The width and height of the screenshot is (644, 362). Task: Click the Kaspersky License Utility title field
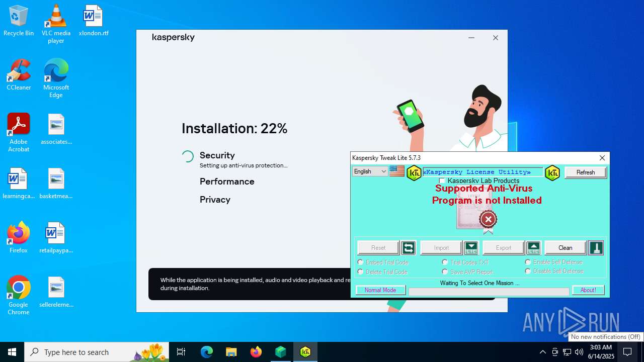[x=482, y=172]
